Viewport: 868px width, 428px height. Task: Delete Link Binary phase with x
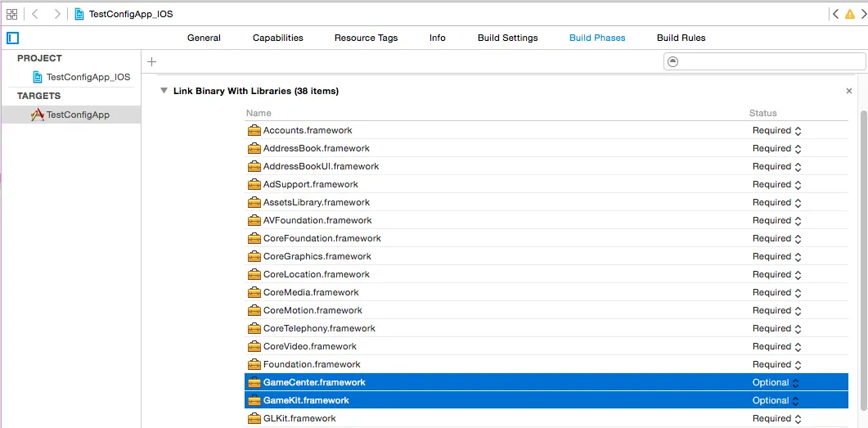click(848, 91)
